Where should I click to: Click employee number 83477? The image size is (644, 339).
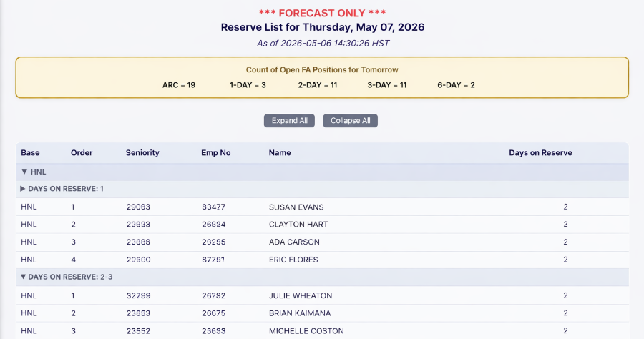point(213,207)
